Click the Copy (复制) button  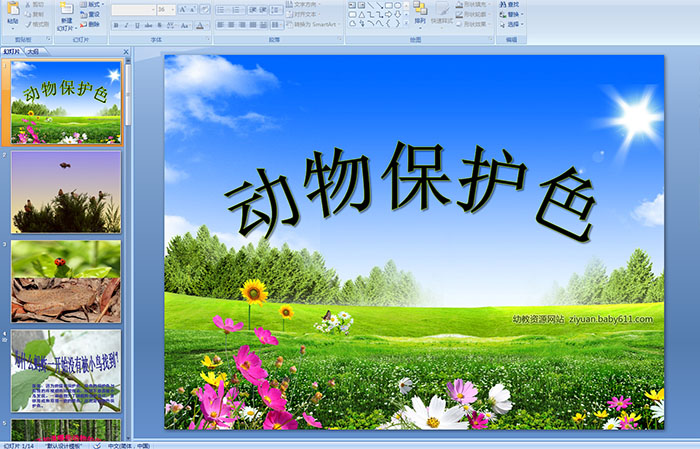pos(35,14)
